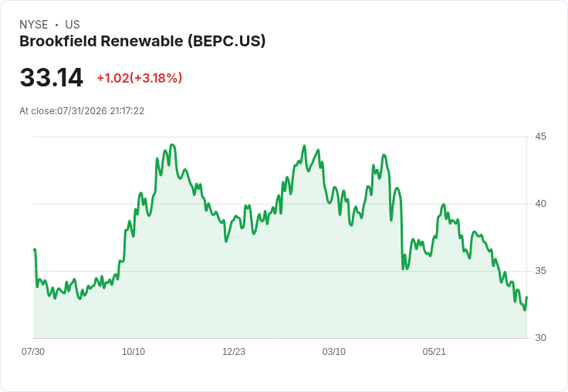Click the 40 price axis label
The height and width of the screenshot is (392, 568).
[x=540, y=204]
